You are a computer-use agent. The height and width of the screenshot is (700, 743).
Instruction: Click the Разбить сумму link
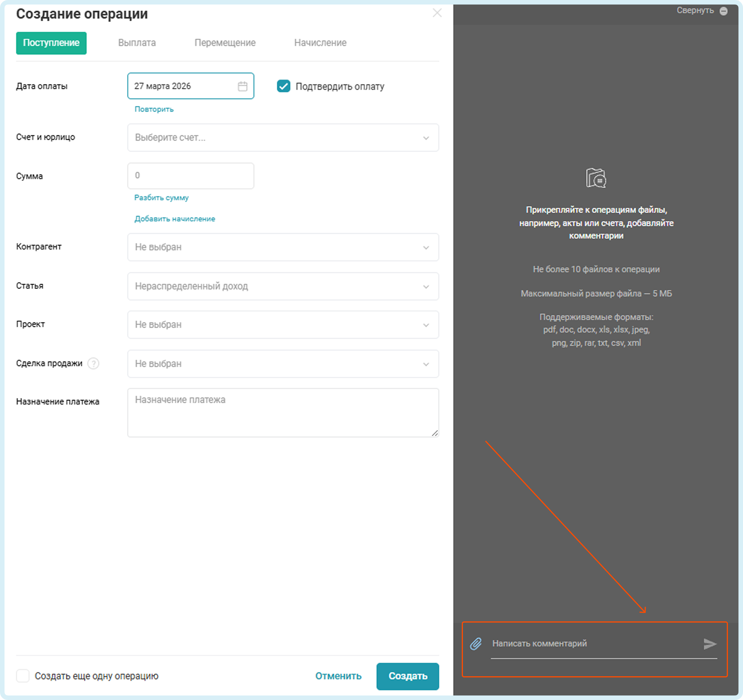[161, 198]
